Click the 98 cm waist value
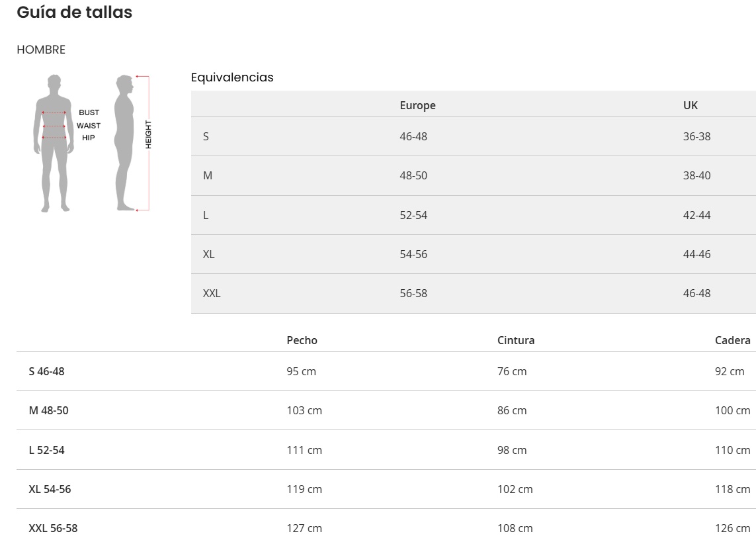Viewport: 756px width, 540px height. point(512,450)
